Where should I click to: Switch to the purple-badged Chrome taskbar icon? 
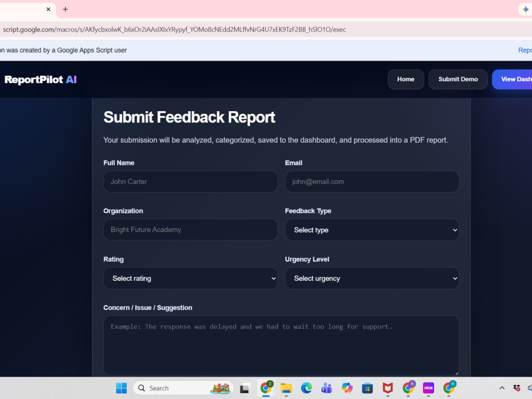pos(409,388)
